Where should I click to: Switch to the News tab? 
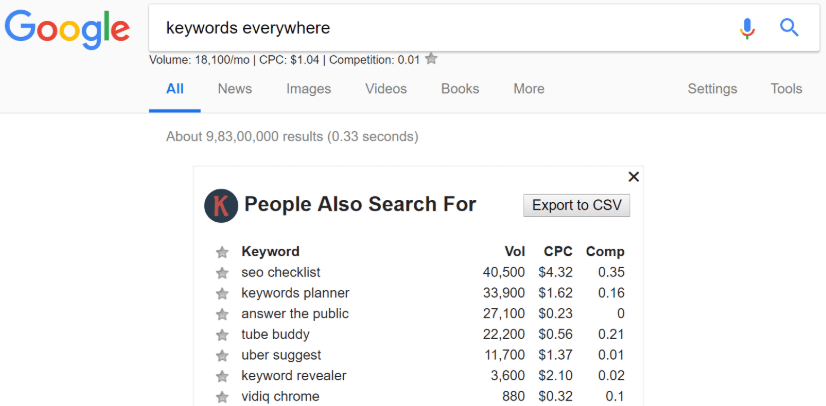235,88
